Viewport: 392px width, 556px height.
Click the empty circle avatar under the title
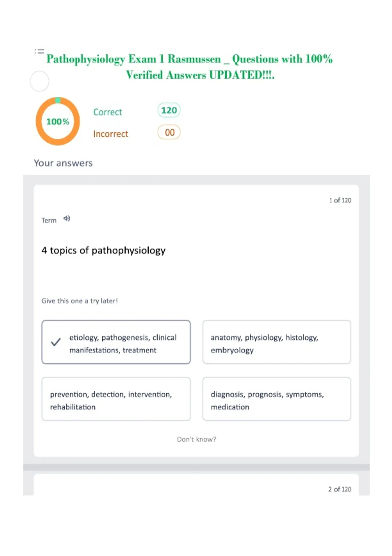[x=40, y=81]
